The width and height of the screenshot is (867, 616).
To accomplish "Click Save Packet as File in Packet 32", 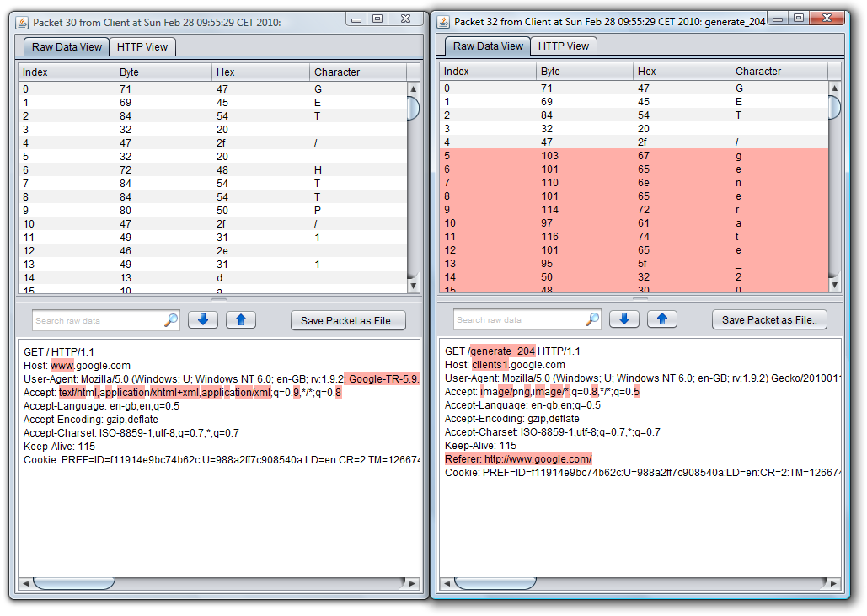I will [770, 319].
